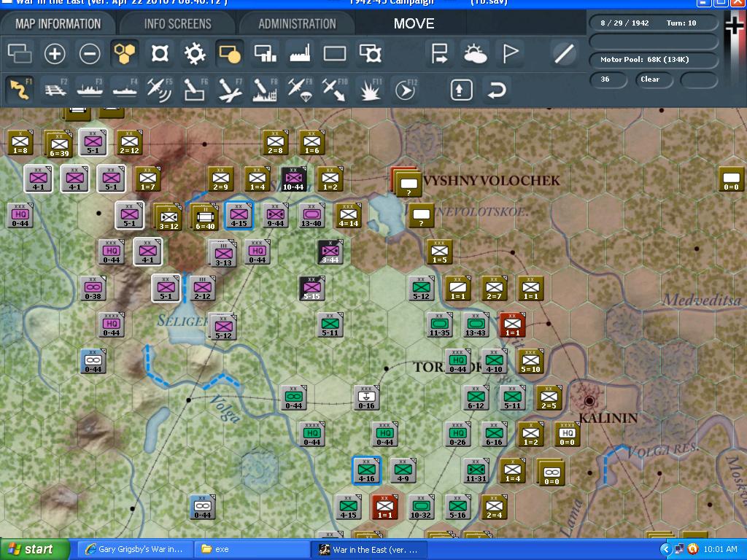747x560 pixels.
Task: Toggle the highlighted rectangle-and-circle icon
Action: pos(230,53)
